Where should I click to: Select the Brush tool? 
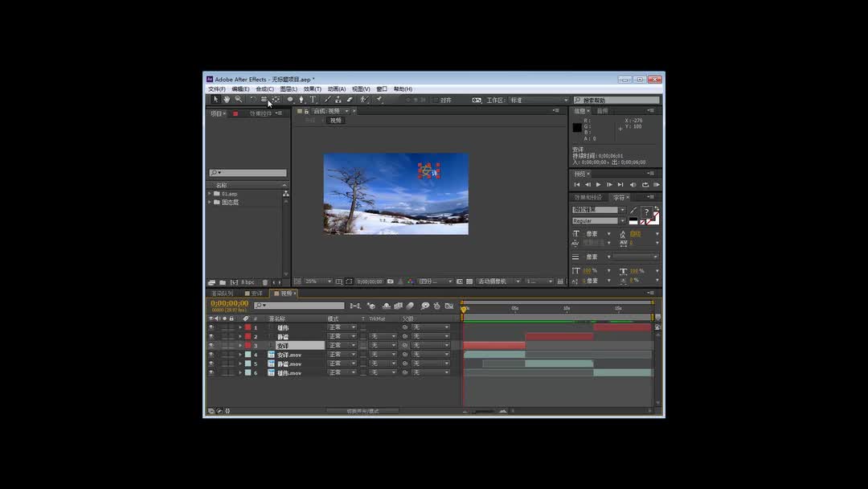[327, 100]
